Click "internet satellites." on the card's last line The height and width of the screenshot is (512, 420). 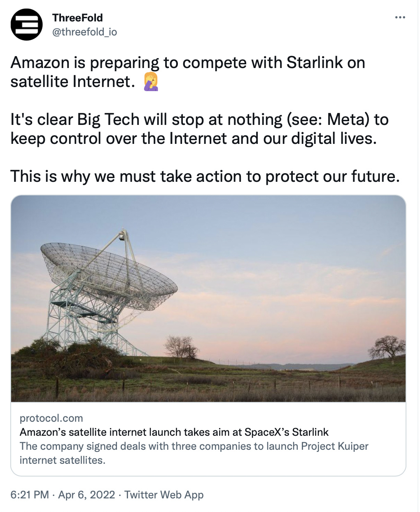tap(63, 460)
